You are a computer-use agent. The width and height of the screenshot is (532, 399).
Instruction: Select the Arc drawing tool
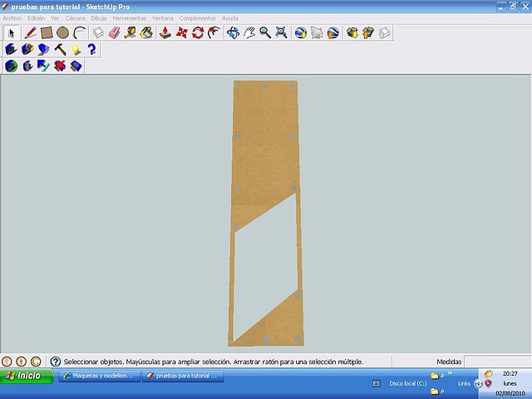tap(80, 33)
